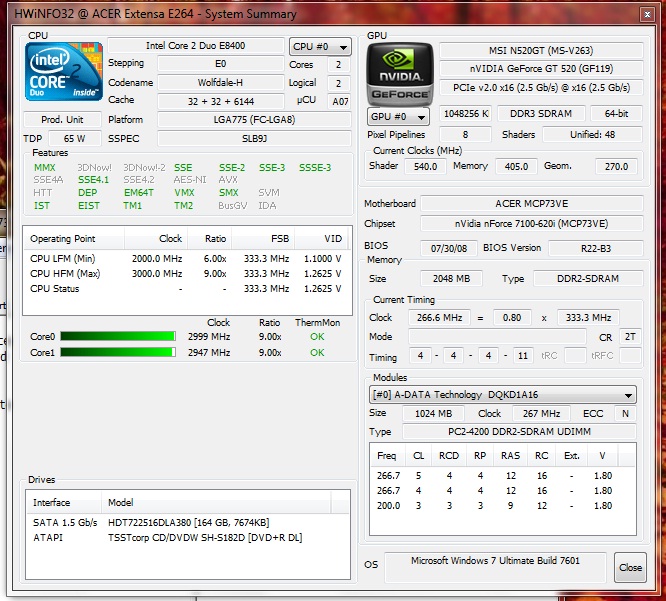Click the module clock 267 MHz field

[542, 413]
